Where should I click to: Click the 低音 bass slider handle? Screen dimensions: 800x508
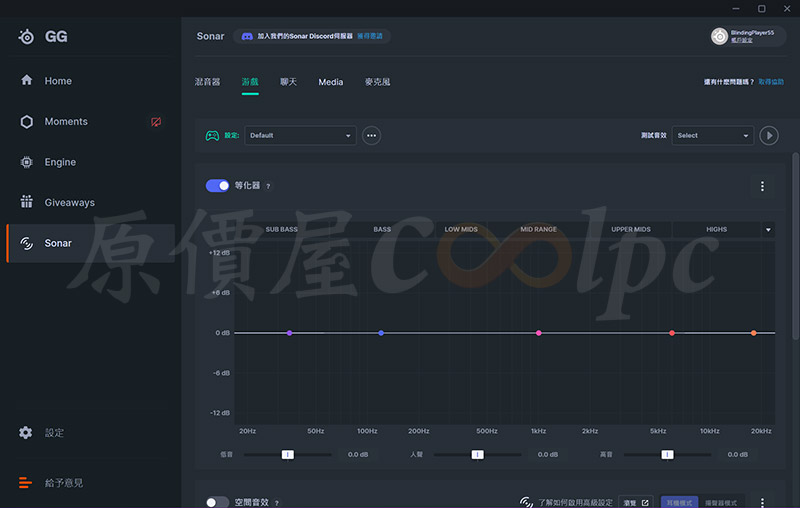288,454
